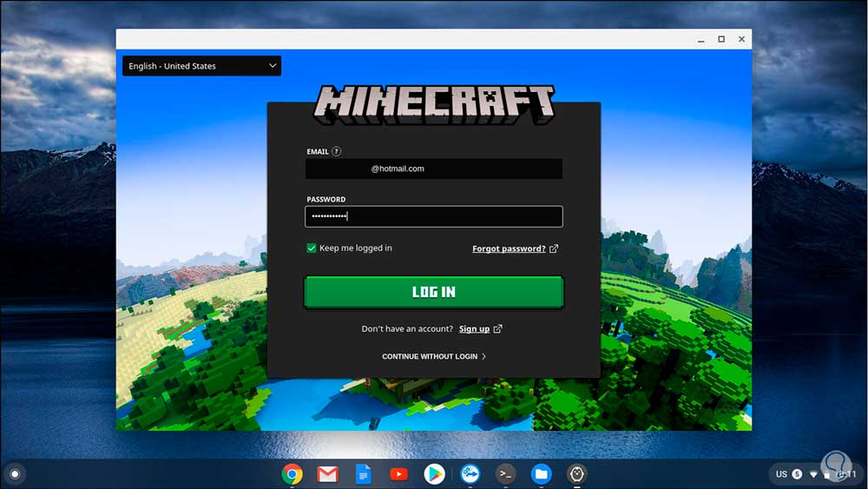This screenshot has width=868, height=489.
Task: Focus the Email input field
Action: pos(433,169)
